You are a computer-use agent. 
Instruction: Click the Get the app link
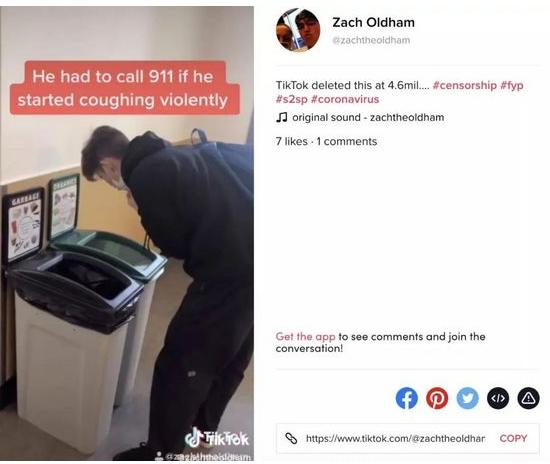click(x=306, y=336)
